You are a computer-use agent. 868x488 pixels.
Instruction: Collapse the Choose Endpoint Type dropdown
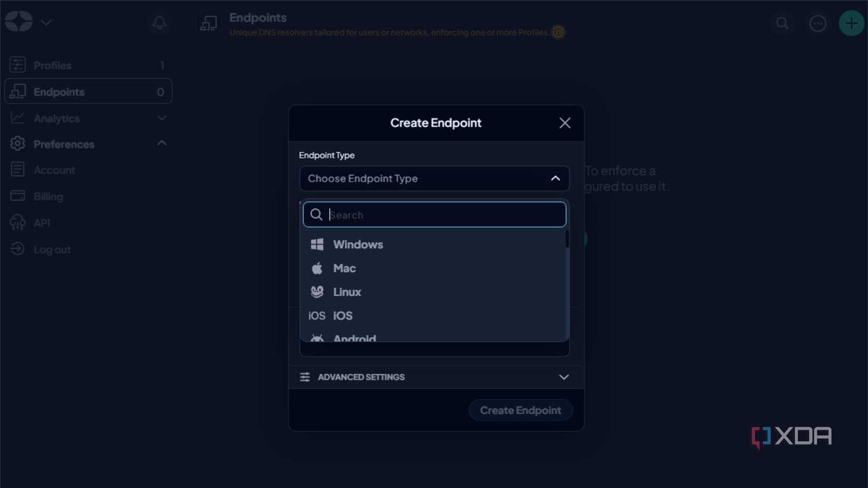(x=435, y=179)
